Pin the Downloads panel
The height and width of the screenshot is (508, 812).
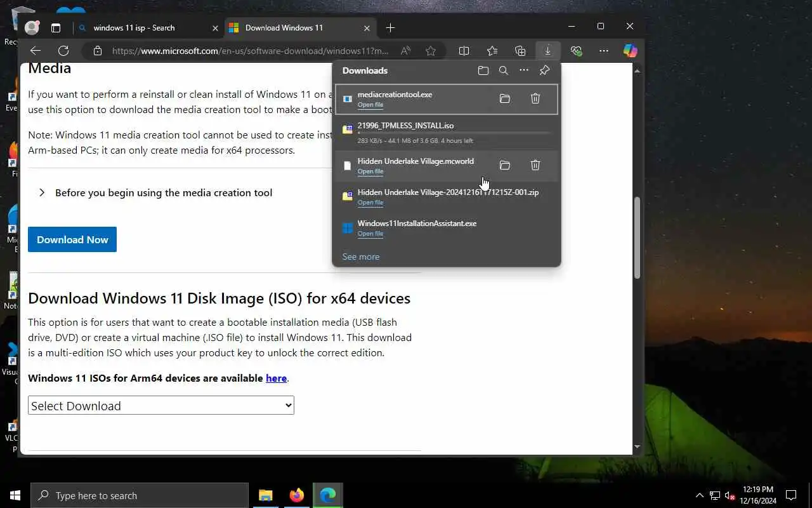click(x=544, y=70)
